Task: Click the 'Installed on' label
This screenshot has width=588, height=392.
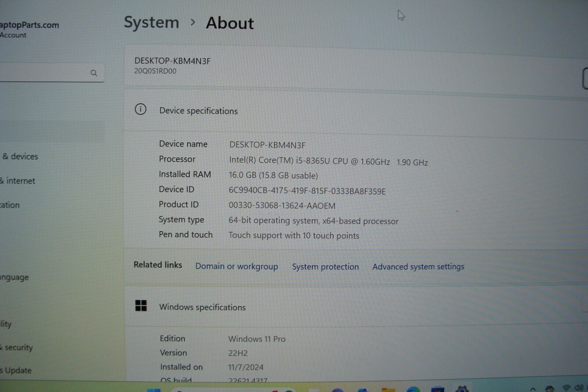Action: click(181, 367)
